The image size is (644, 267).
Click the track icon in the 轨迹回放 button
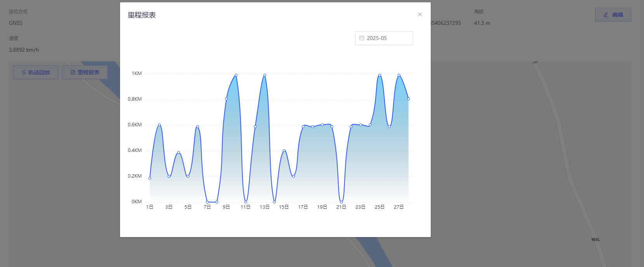24,72
